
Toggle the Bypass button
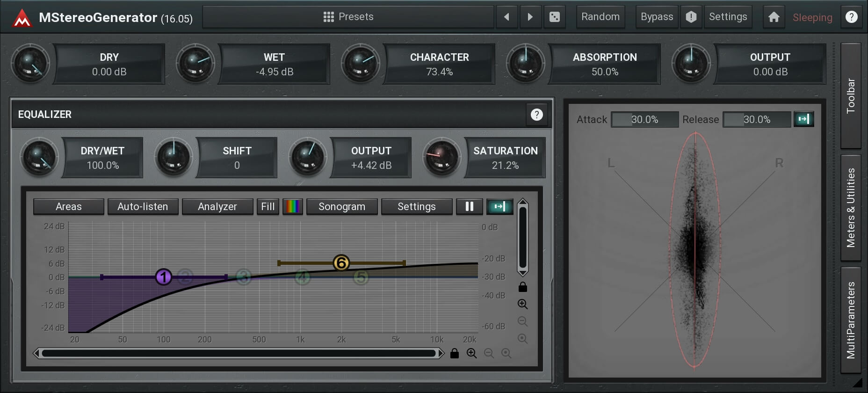coord(657,17)
